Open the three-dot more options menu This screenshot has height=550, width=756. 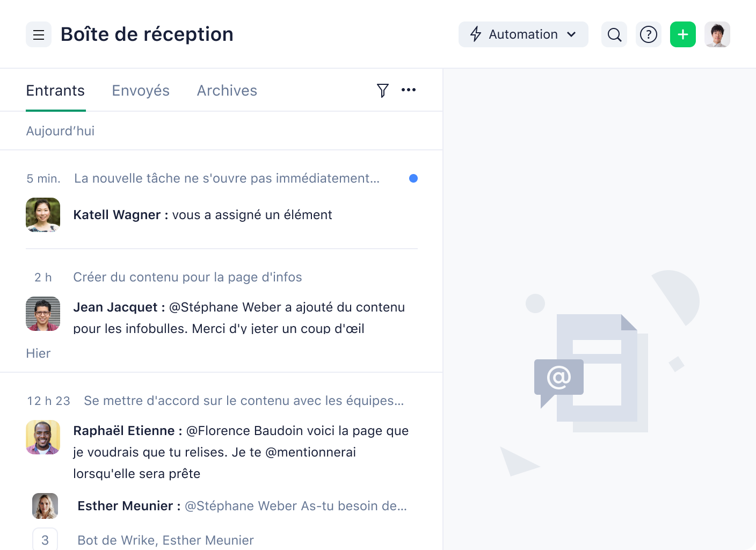409,90
